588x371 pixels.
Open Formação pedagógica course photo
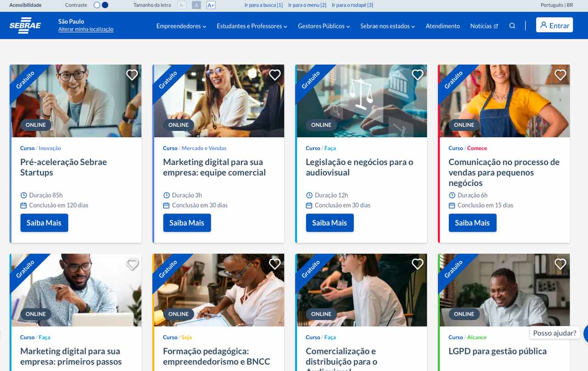[x=219, y=290]
